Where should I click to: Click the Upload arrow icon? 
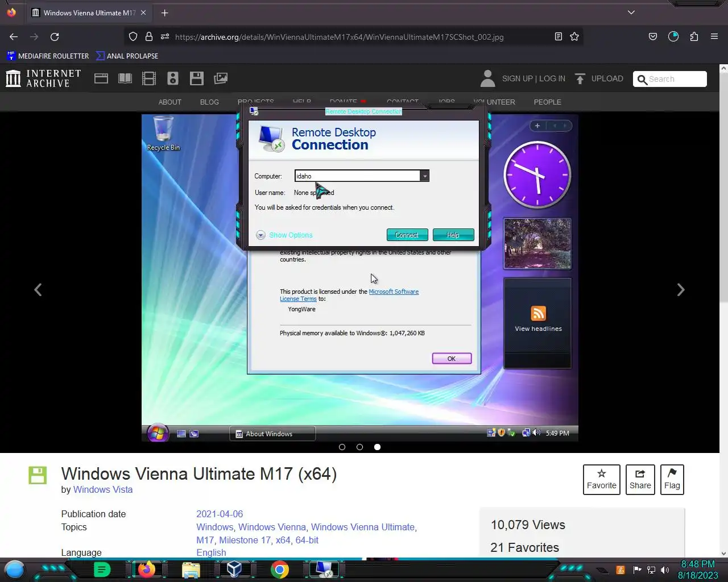[580, 78]
